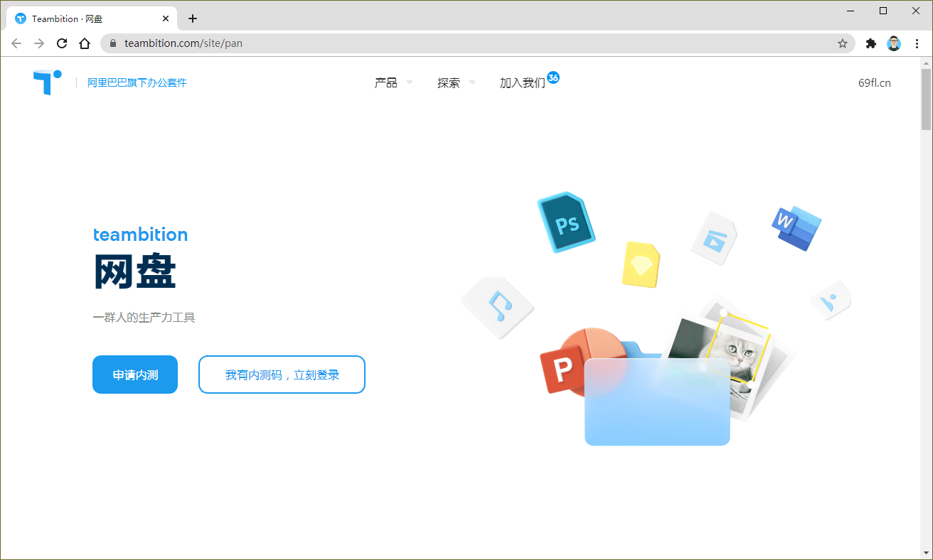933x560 pixels.
Task: Click the site lock icon in address bar
Action: 112,43
